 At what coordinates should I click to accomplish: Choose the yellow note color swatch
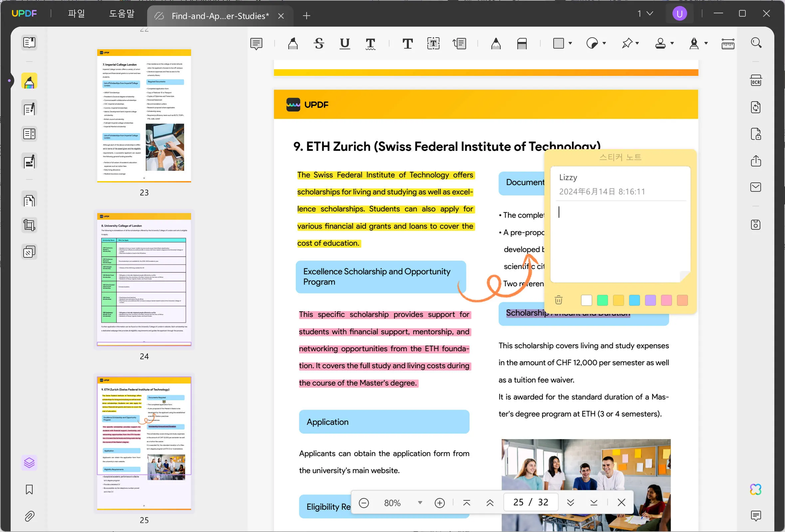click(x=619, y=300)
